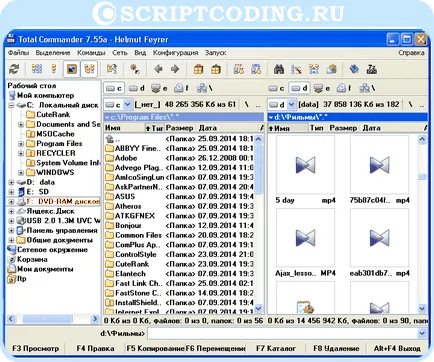Click into the command line input field
The height and width of the screenshot is (362, 434).
(x=283, y=333)
